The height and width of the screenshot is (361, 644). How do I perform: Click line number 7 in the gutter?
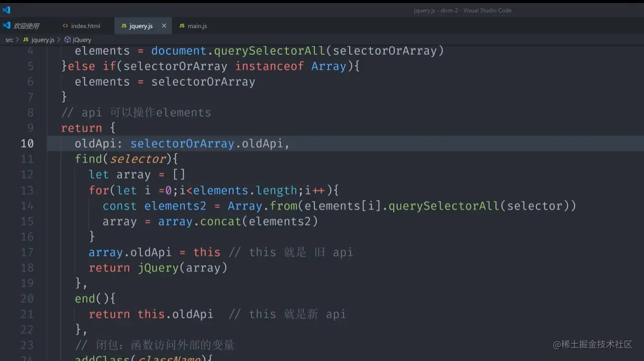31,97
